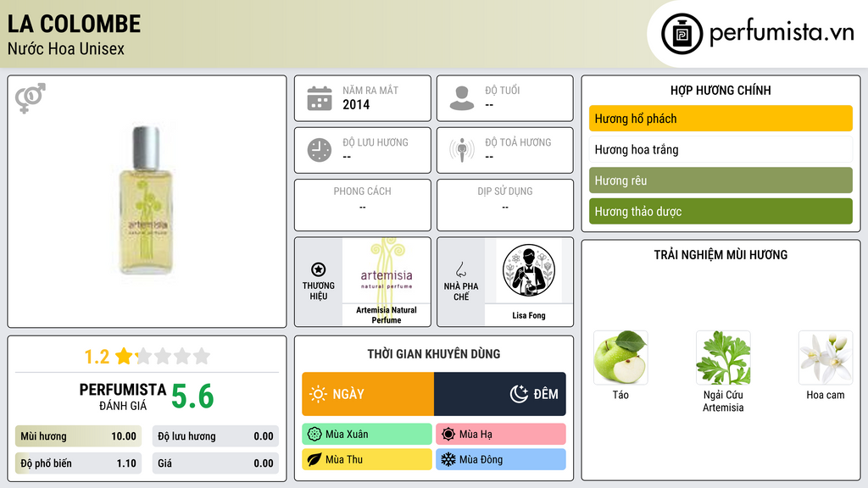Click the DỊP SỬ DỤNG occasion box
The height and width of the screenshot is (488, 868).
pyautogui.click(x=505, y=205)
